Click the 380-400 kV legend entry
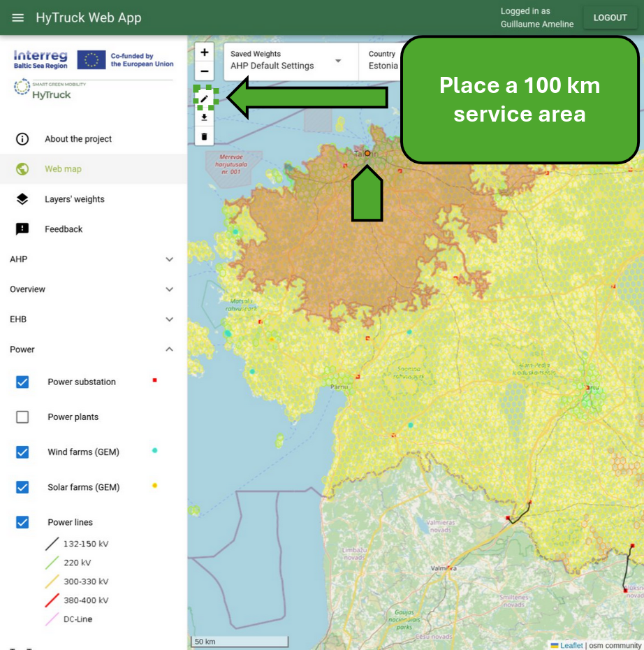 click(77, 600)
